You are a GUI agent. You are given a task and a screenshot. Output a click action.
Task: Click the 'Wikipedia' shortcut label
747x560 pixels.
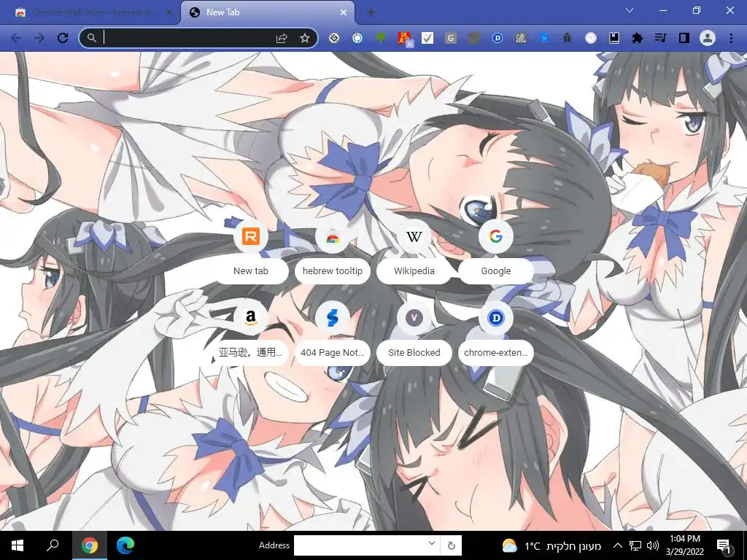(414, 271)
